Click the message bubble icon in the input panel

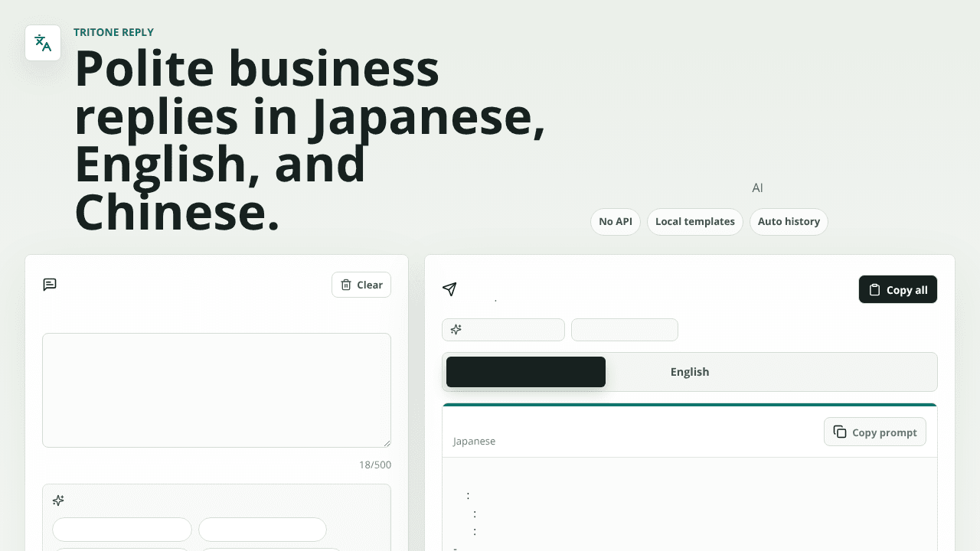pyautogui.click(x=50, y=285)
